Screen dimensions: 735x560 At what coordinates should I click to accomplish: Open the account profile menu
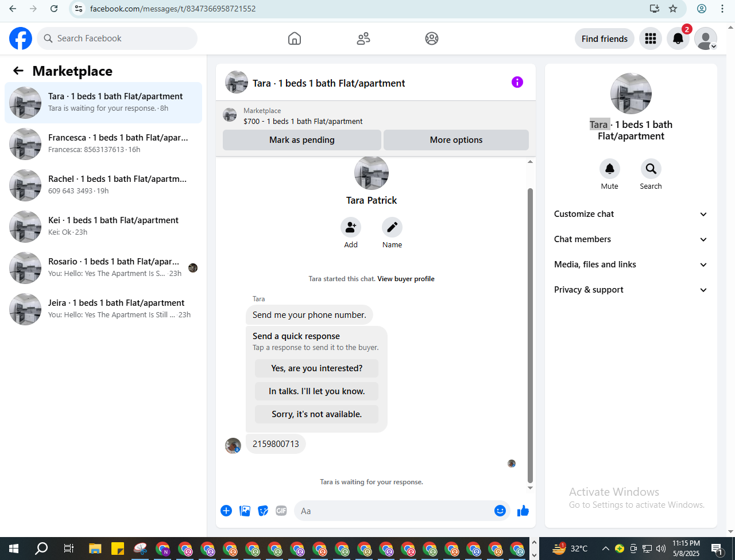pyautogui.click(x=706, y=38)
